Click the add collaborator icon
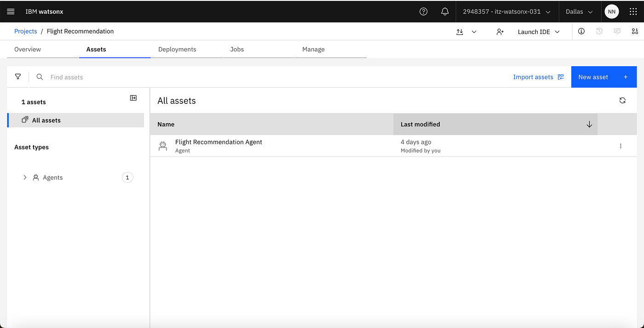The height and width of the screenshot is (328, 644). pos(500,32)
